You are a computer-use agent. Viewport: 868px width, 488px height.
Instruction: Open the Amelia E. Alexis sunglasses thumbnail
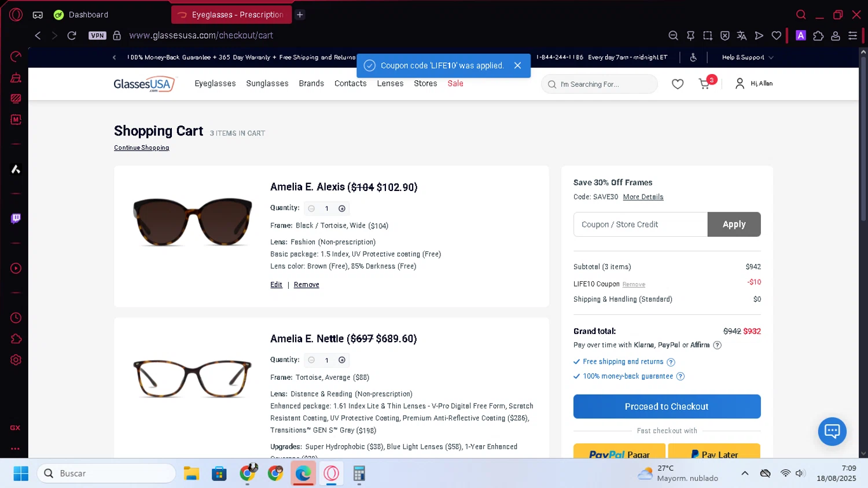(193, 222)
